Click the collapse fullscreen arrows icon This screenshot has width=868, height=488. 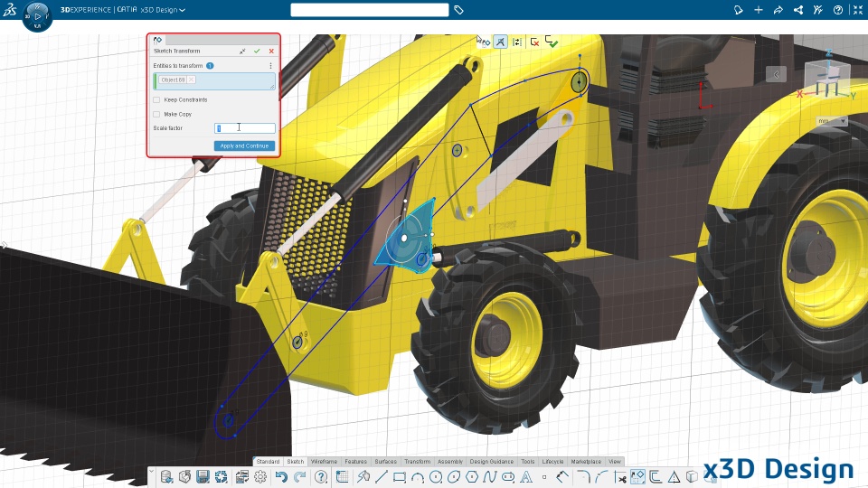pyautogui.click(x=857, y=10)
